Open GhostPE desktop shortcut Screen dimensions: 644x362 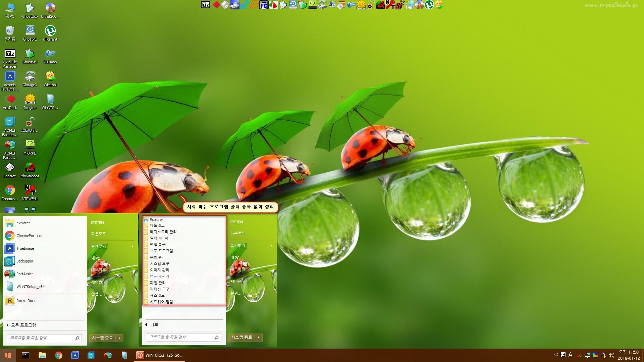tap(30, 34)
